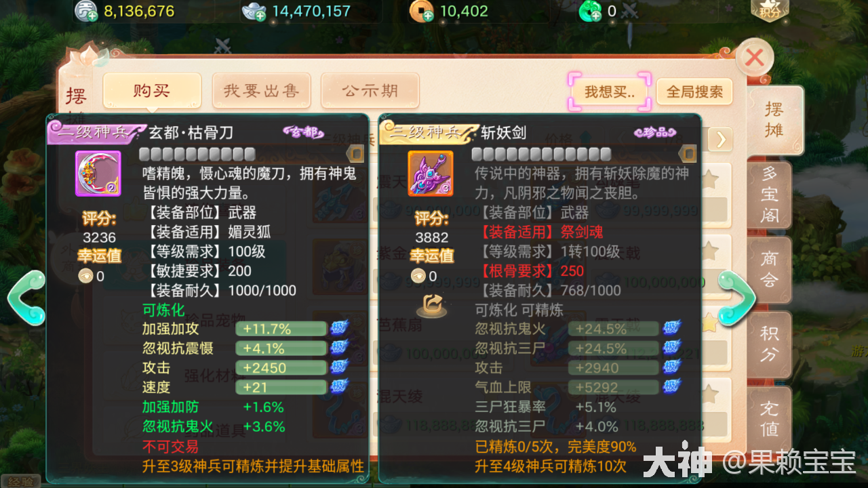Show previous item with left green arrow
Viewport: 868px width, 488px height.
(26, 297)
